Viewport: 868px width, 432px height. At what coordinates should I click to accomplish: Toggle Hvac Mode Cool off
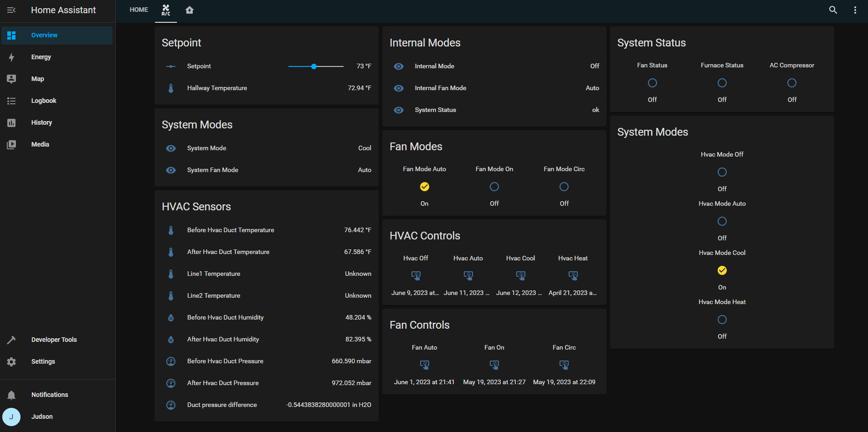click(722, 270)
